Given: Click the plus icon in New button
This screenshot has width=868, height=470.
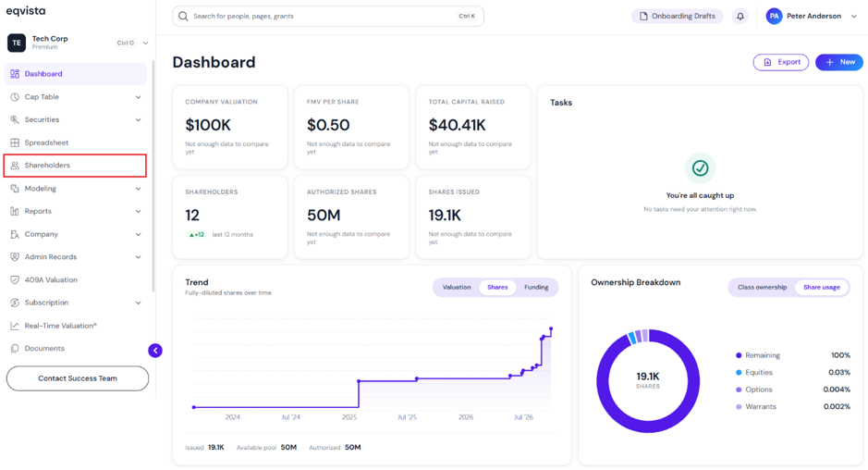Looking at the screenshot, I should [829, 62].
